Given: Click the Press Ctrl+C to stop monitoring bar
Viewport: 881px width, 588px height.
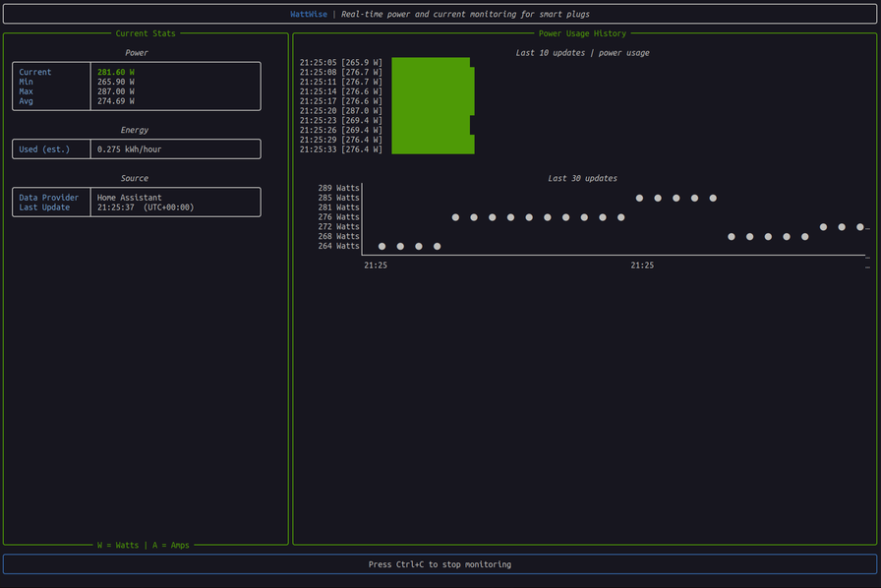Looking at the screenshot, I should 440,564.
